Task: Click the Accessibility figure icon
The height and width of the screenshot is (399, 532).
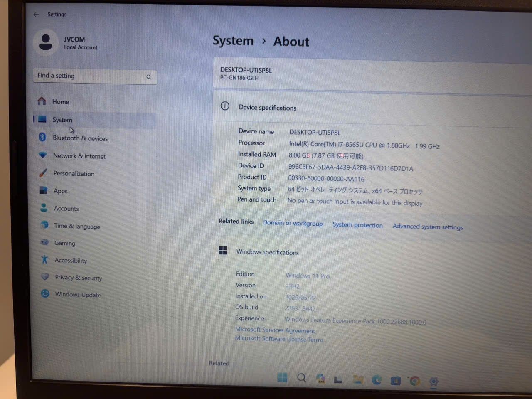Action: (x=44, y=259)
